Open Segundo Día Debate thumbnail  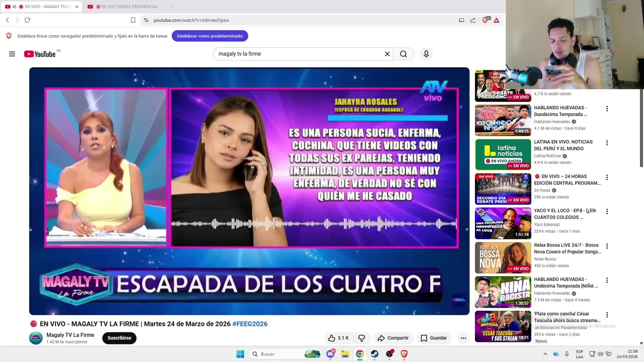[x=503, y=189]
